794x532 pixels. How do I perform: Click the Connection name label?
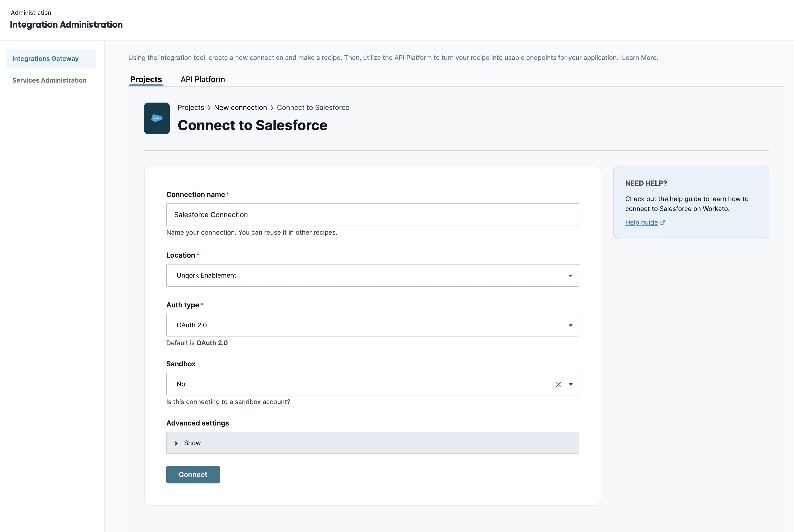coord(196,195)
